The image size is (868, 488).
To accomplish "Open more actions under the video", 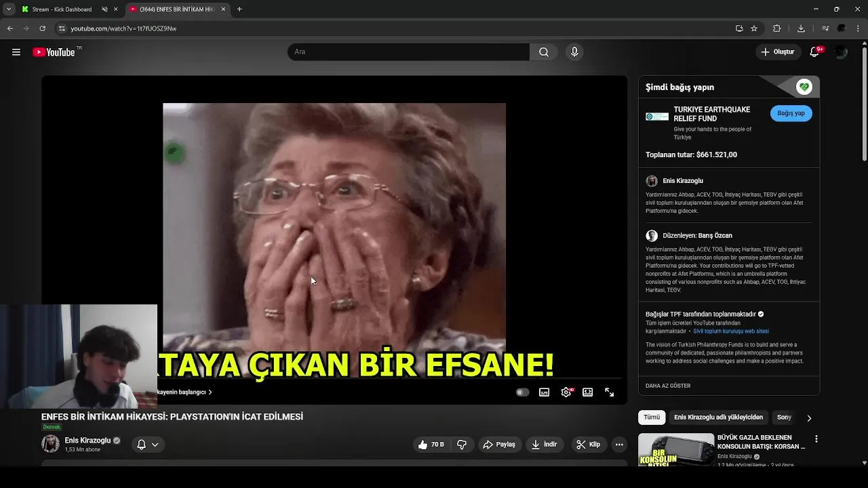I will pyautogui.click(x=618, y=445).
